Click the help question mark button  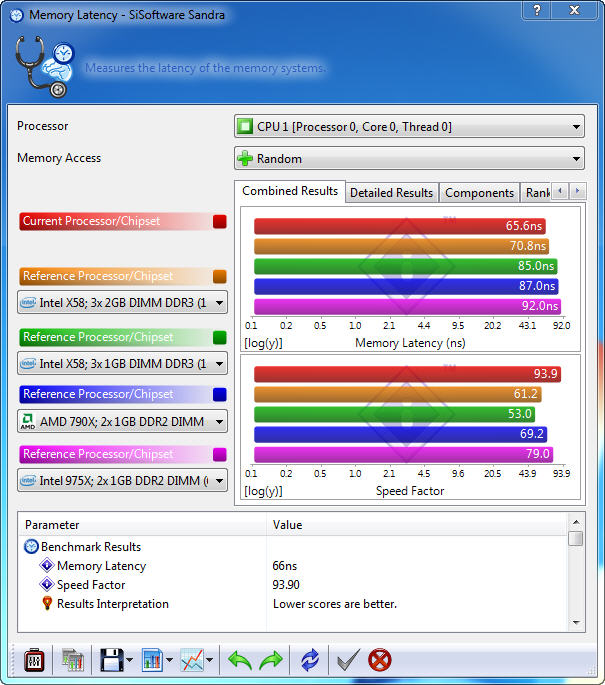(537, 10)
